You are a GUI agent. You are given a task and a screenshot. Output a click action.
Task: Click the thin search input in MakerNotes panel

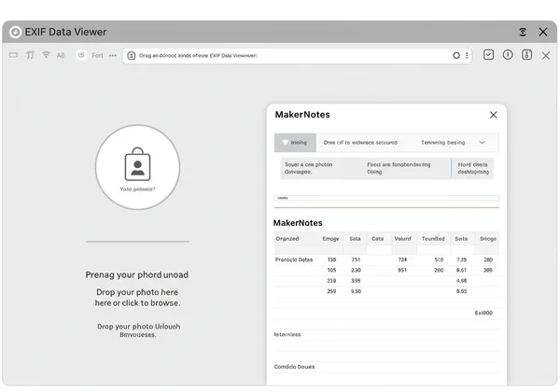coord(386,198)
